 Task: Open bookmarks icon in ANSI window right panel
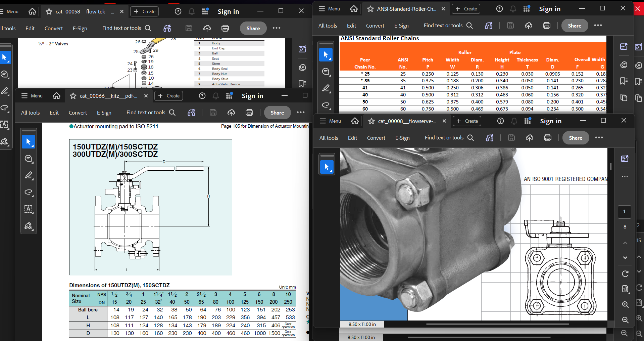coord(624,81)
